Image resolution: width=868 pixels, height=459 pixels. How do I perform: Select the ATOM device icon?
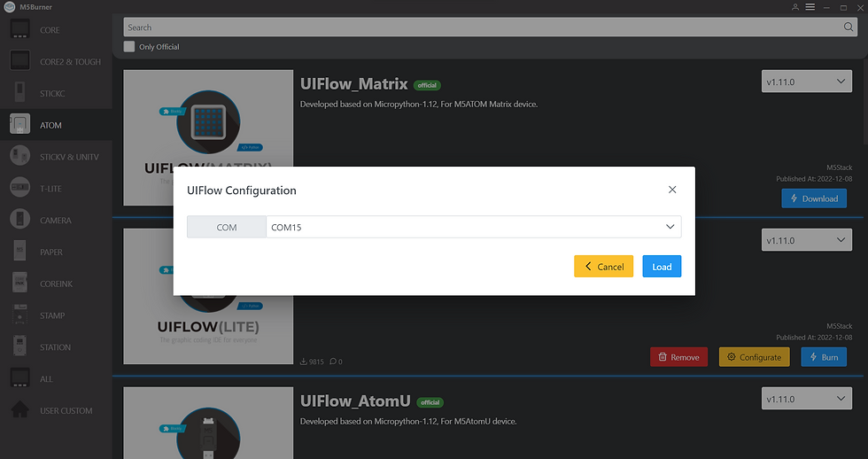click(19, 124)
